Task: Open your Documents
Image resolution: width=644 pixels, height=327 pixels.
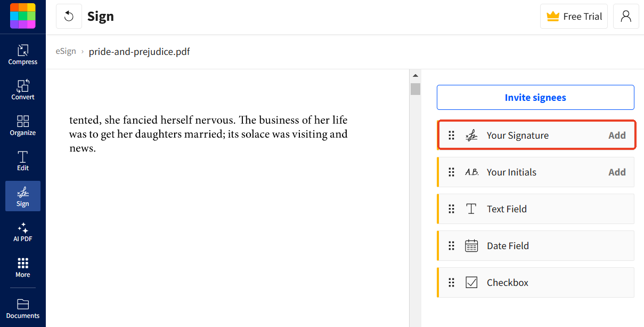Action: (x=22, y=308)
